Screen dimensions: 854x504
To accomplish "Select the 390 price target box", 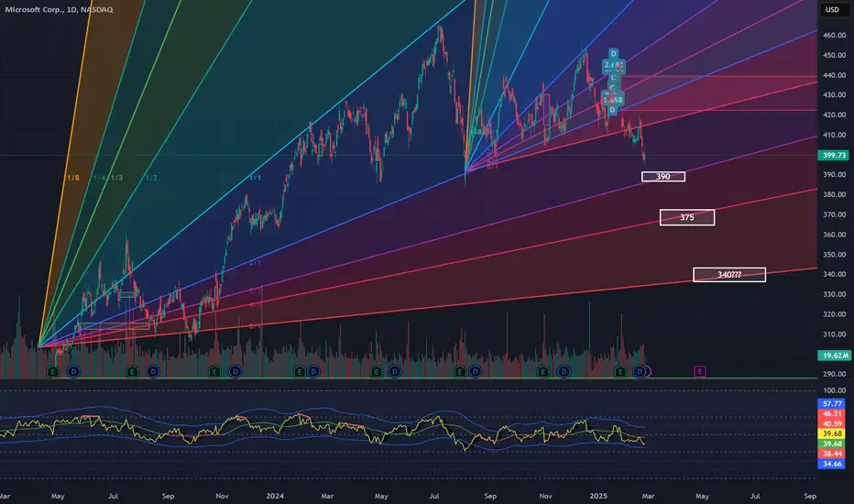I will (x=663, y=177).
